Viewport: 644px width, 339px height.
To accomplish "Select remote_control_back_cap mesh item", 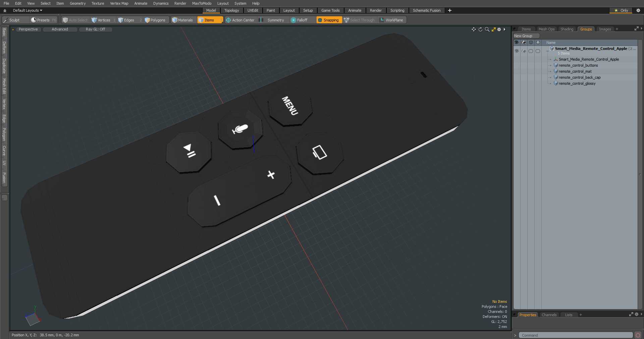I will (580, 77).
